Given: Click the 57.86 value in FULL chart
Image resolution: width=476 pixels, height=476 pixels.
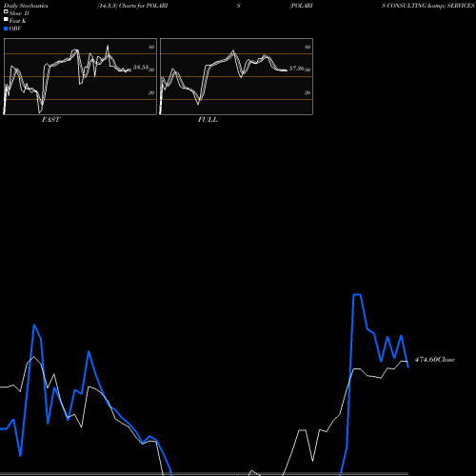Looking at the screenshot, I should coord(297,69).
